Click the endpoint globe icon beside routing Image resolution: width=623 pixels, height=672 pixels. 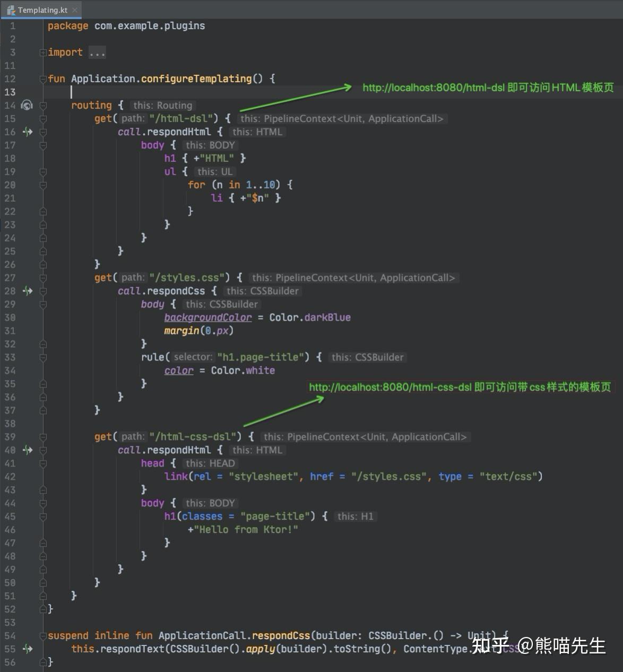[x=27, y=105]
